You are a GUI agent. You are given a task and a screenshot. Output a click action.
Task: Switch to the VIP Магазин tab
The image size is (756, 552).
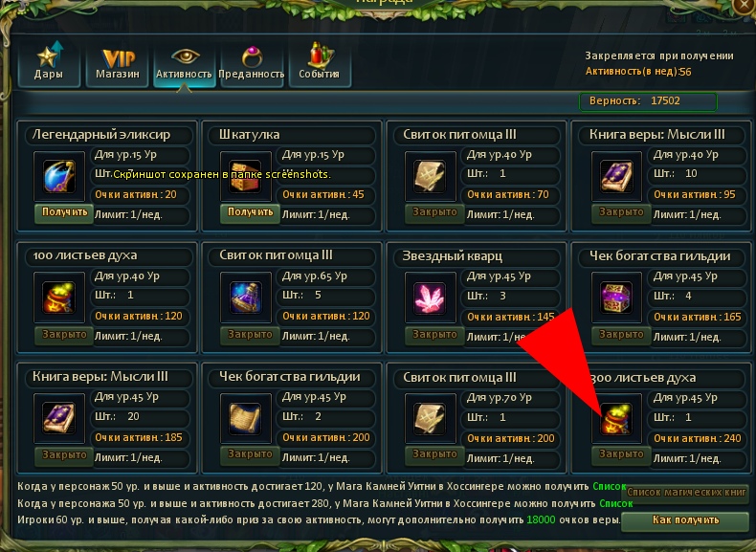117,63
